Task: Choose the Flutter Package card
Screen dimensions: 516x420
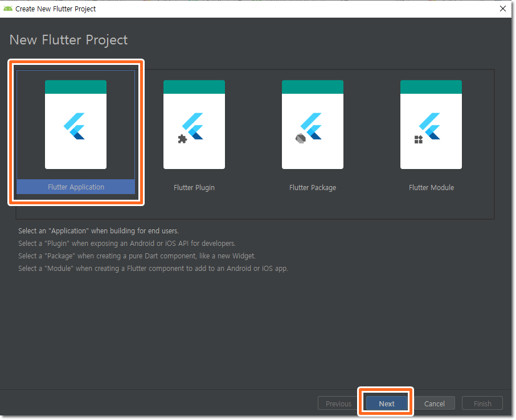Action: 313,124
